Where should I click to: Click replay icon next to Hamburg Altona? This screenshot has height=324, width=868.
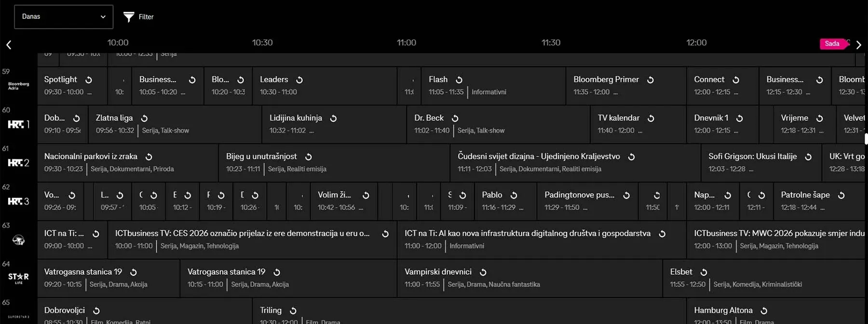coord(764,311)
